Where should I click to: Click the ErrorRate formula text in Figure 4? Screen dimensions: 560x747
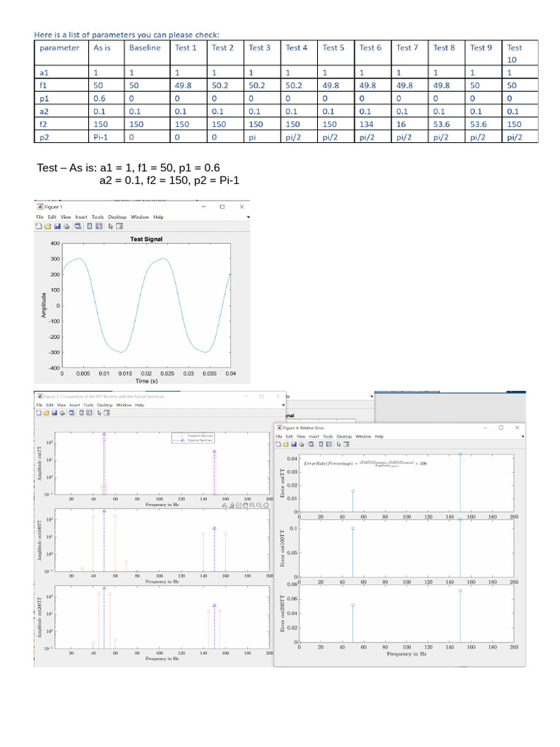click(365, 463)
